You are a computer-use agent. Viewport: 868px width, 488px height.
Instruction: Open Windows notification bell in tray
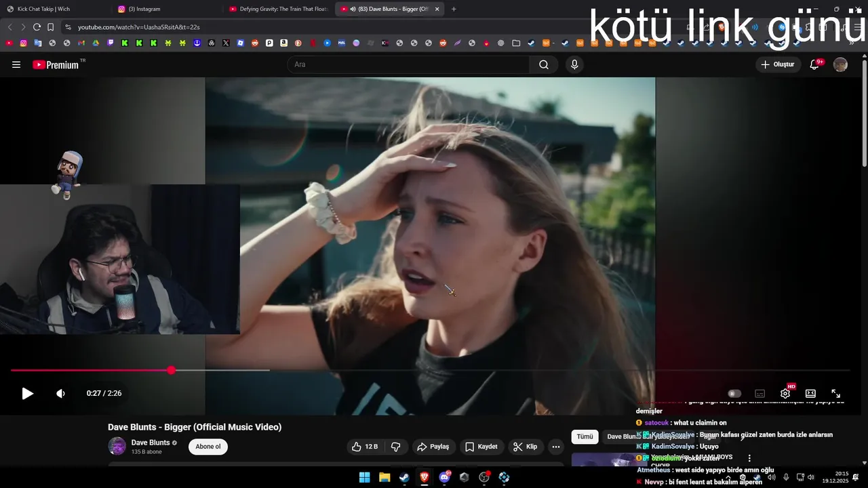click(856, 477)
